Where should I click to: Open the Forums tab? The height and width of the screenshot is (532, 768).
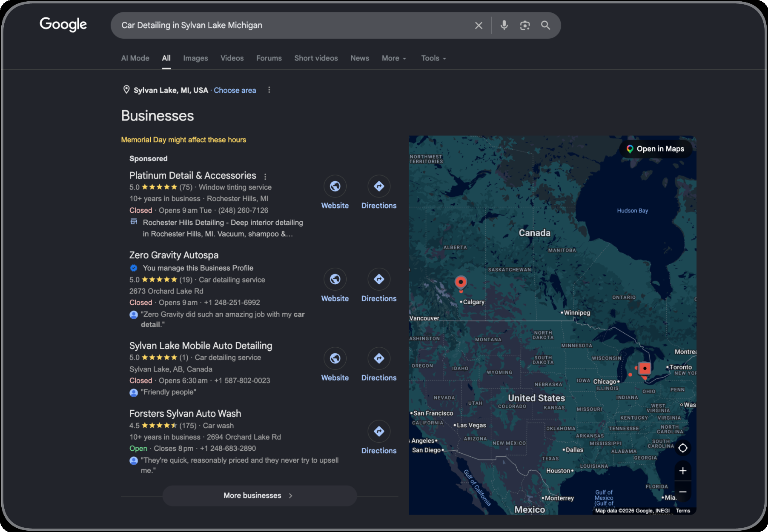point(269,58)
